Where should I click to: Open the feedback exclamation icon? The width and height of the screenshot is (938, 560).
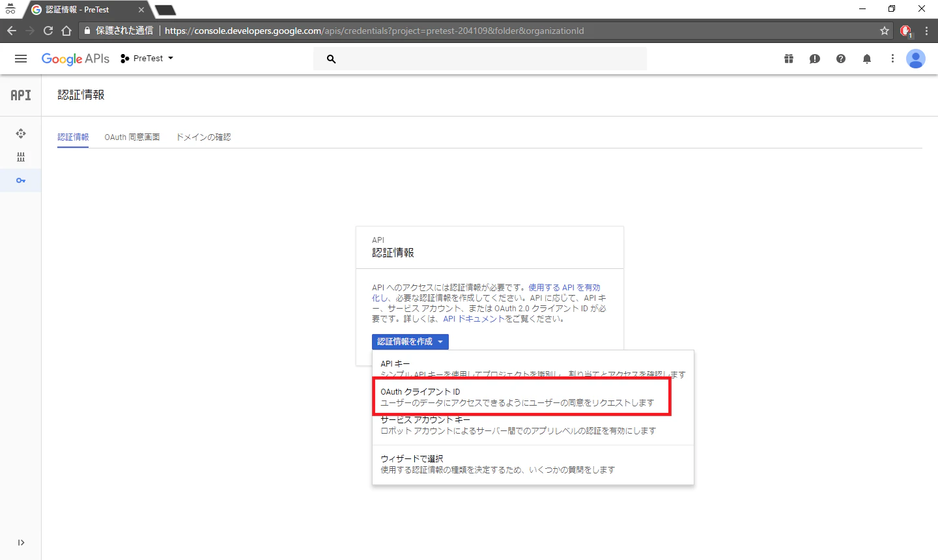pos(815,59)
